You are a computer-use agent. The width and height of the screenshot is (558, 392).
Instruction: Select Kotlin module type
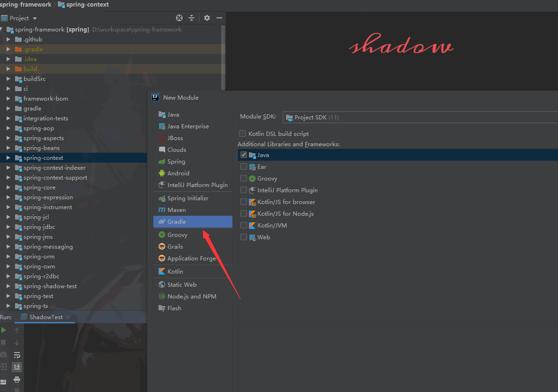193,271
